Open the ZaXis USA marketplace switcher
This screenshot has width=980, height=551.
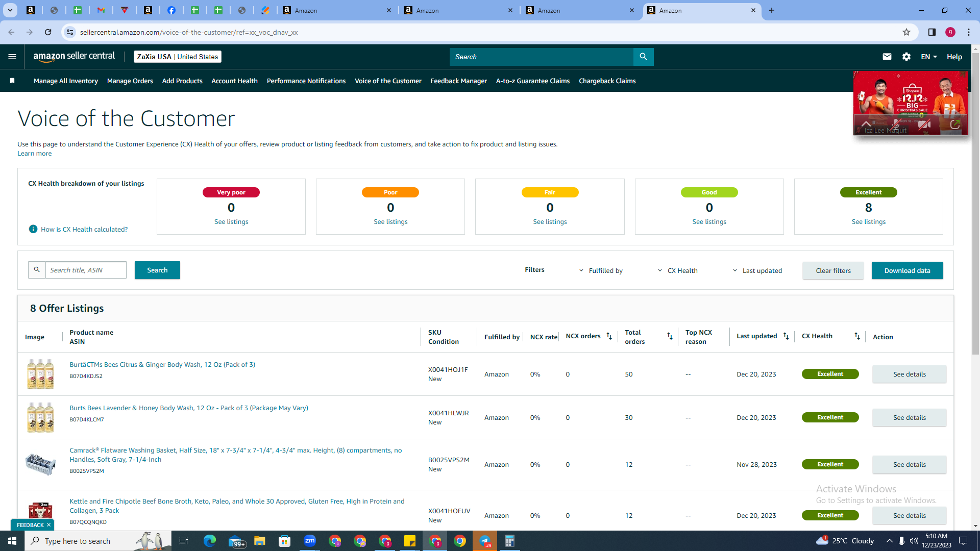pos(178,57)
